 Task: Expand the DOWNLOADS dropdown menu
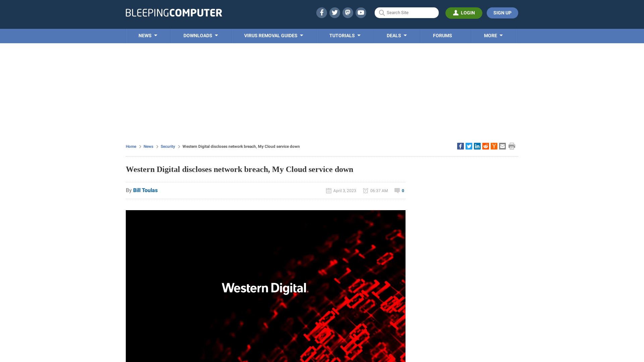pos(200,35)
